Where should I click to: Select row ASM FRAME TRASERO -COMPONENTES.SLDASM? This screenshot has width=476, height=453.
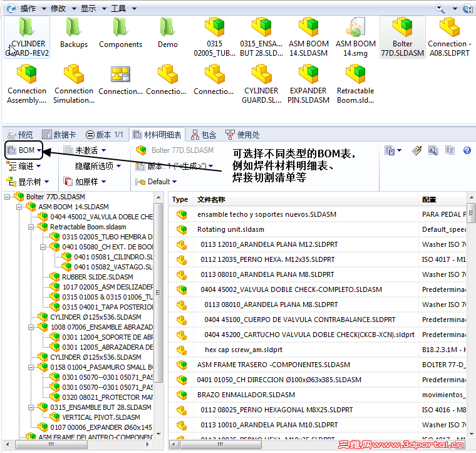318,365
